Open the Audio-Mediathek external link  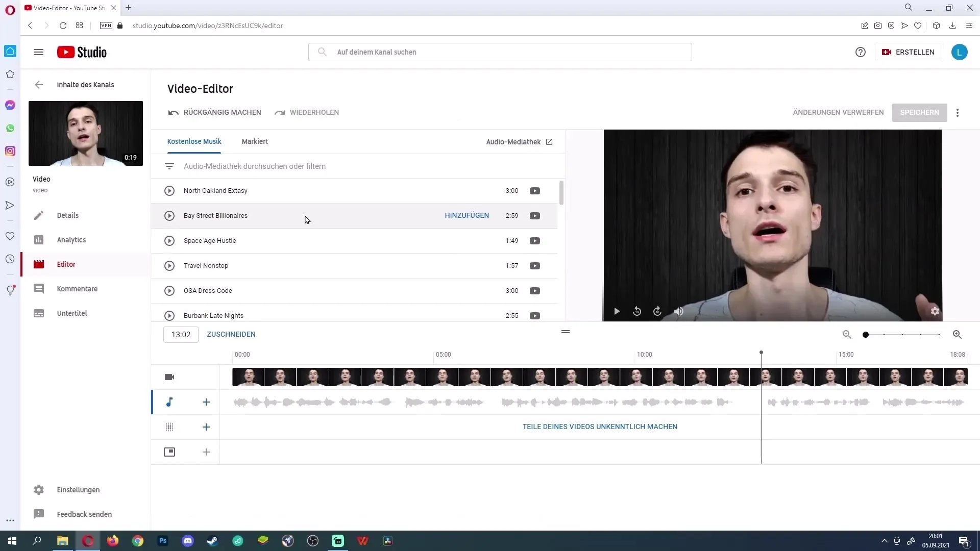pyautogui.click(x=519, y=142)
